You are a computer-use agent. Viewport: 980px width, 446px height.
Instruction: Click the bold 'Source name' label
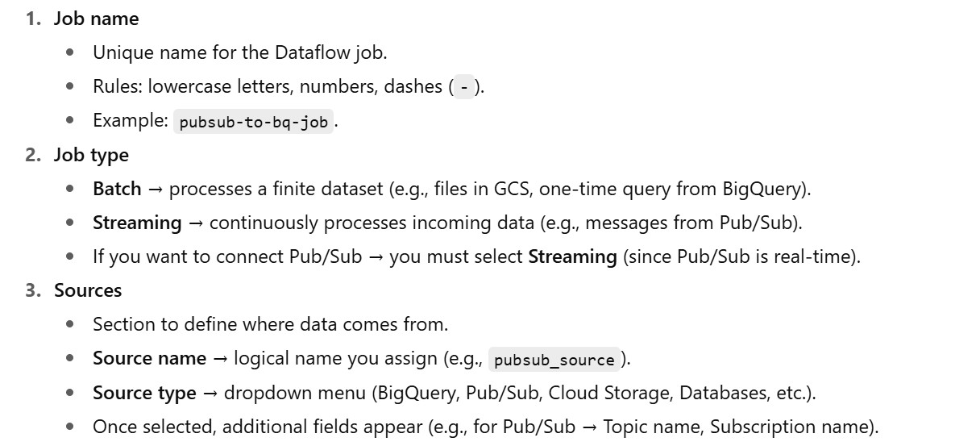149,359
